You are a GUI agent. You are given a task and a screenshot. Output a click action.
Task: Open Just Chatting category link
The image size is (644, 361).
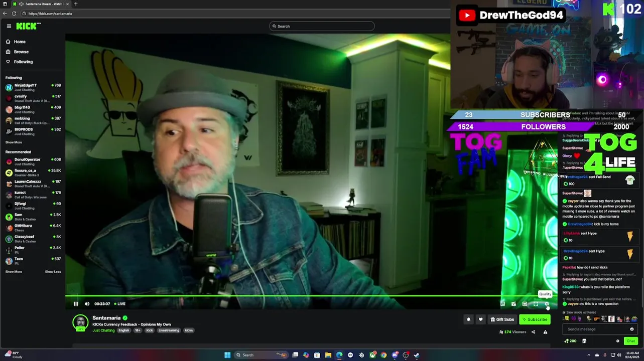pos(103,330)
